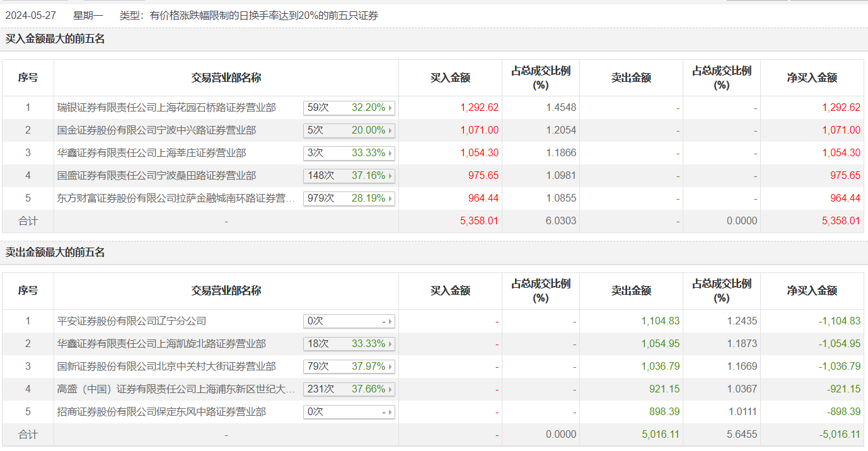The height and width of the screenshot is (451, 868).
Task: Click 交易营业部名称 header in sell table
Action: (x=226, y=291)
